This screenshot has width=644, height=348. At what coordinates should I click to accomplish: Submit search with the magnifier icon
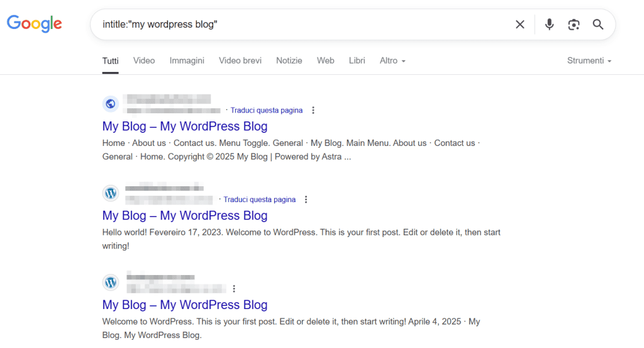598,25
